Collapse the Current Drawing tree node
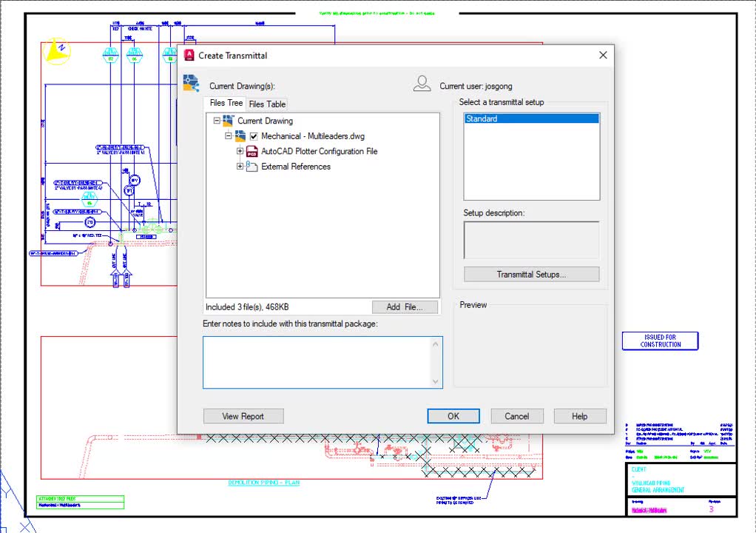Image resolution: width=756 pixels, height=533 pixels. coord(217,121)
